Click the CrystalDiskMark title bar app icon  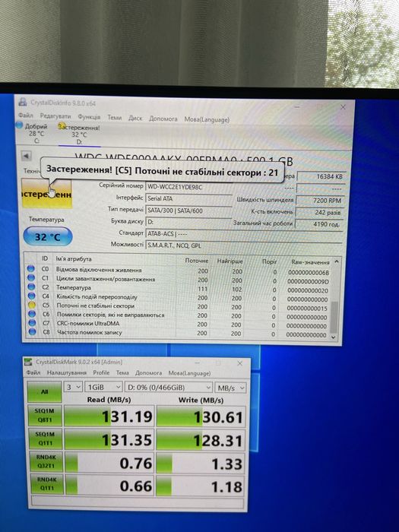click(29, 362)
